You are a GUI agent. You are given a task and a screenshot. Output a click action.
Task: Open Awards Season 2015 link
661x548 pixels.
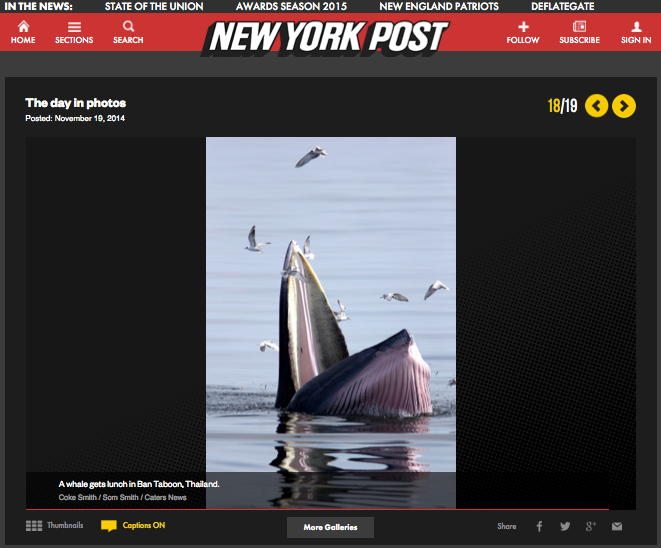[291, 6]
